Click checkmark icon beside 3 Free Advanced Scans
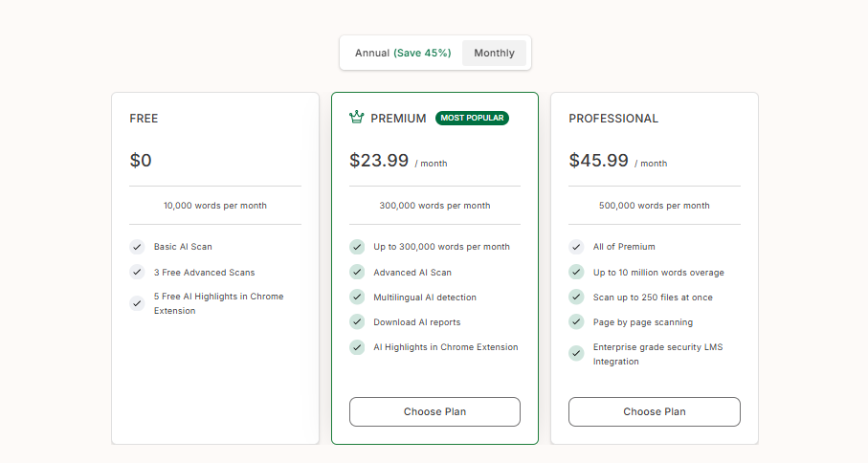Screen dimensions: 868x463 point(137,273)
